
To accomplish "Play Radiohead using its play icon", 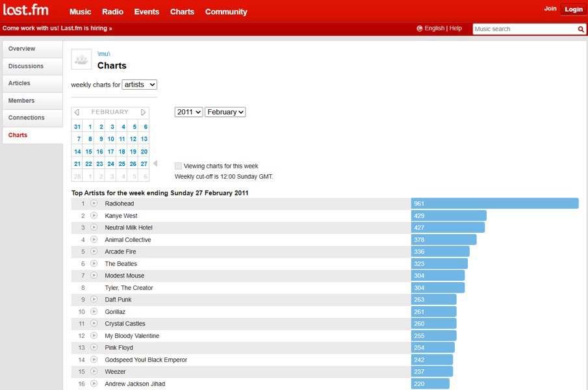I will coord(94,203).
